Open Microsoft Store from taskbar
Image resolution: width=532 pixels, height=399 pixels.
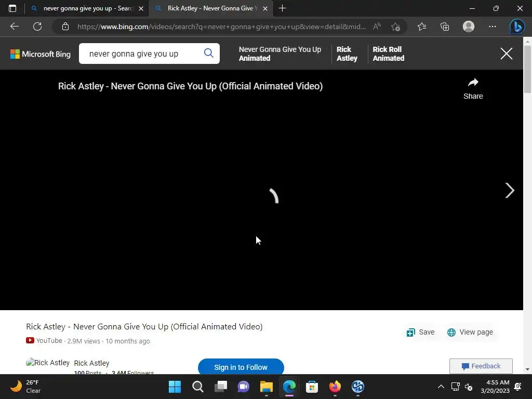[312, 387]
